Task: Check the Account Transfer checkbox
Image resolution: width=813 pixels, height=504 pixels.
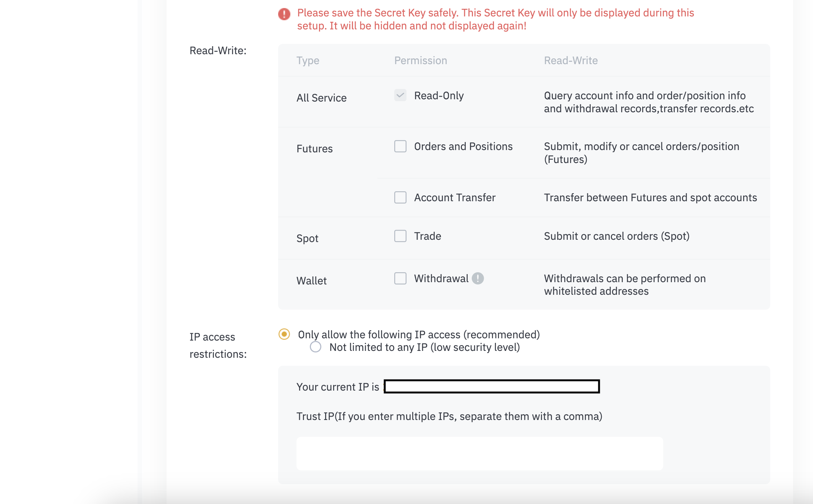Action: [400, 197]
